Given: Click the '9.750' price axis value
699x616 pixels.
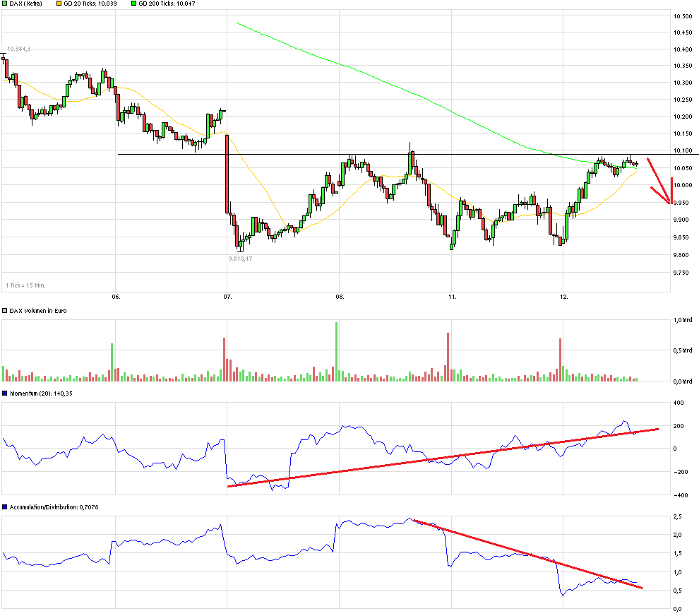Looking at the screenshot, I should (x=683, y=273).
